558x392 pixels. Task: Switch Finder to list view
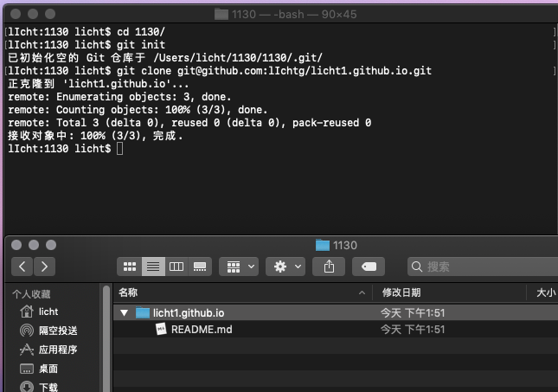point(153,267)
